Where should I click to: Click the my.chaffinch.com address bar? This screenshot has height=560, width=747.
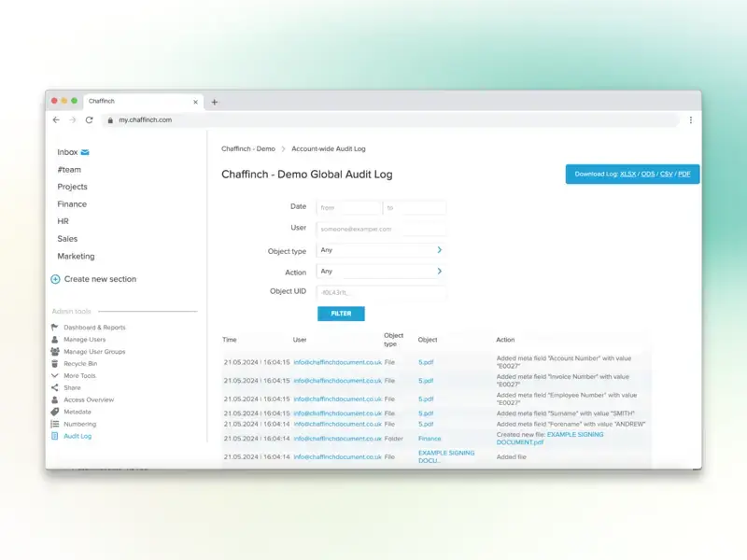pos(390,120)
